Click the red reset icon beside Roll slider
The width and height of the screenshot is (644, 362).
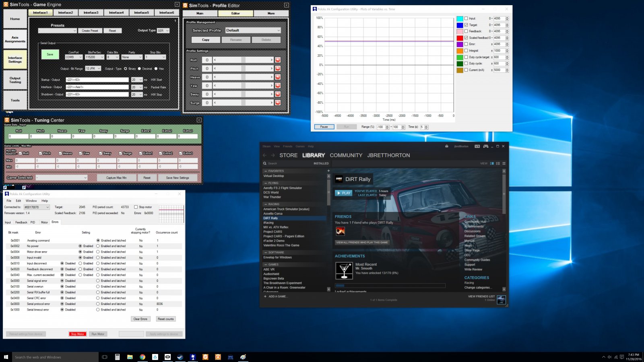pyautogui.click(x=278, y=60)
